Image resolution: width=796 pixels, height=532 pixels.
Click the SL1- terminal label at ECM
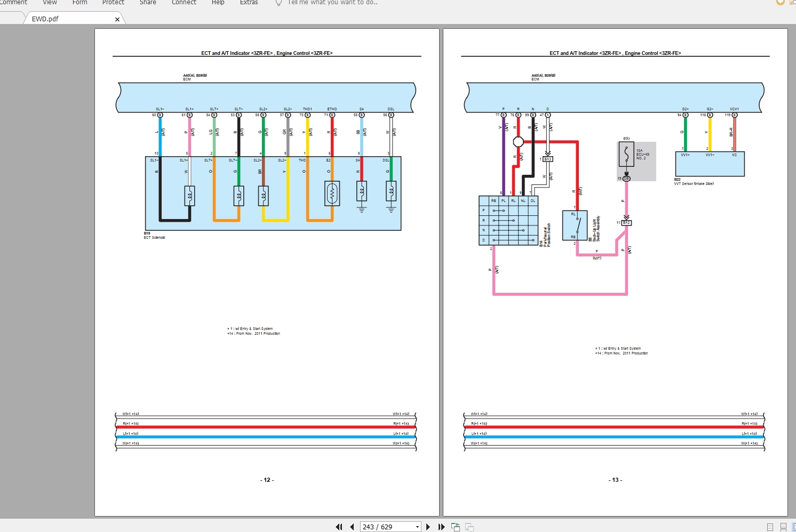[x=160, y=109]
